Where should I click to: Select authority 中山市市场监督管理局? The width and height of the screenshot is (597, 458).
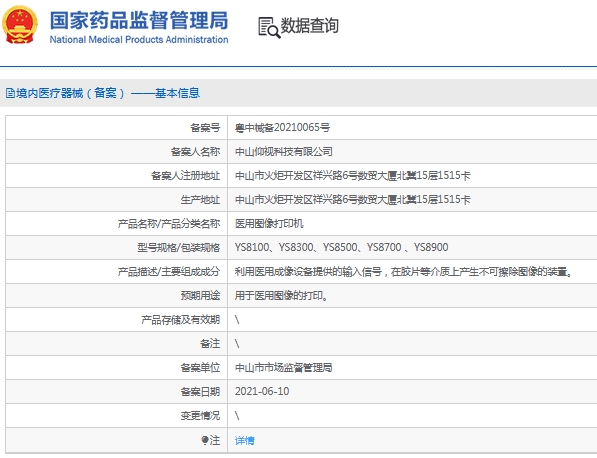point(284,367)
